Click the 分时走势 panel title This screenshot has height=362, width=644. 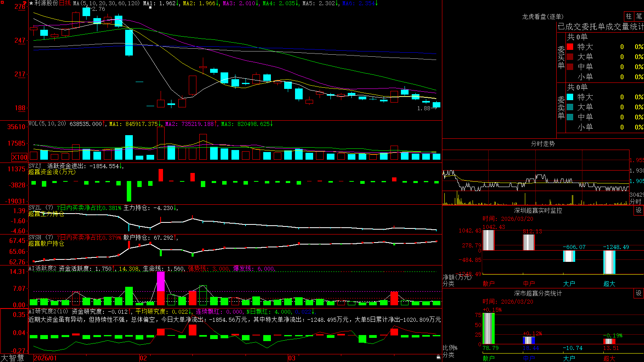pyautogui.click(x=543, y=144)
